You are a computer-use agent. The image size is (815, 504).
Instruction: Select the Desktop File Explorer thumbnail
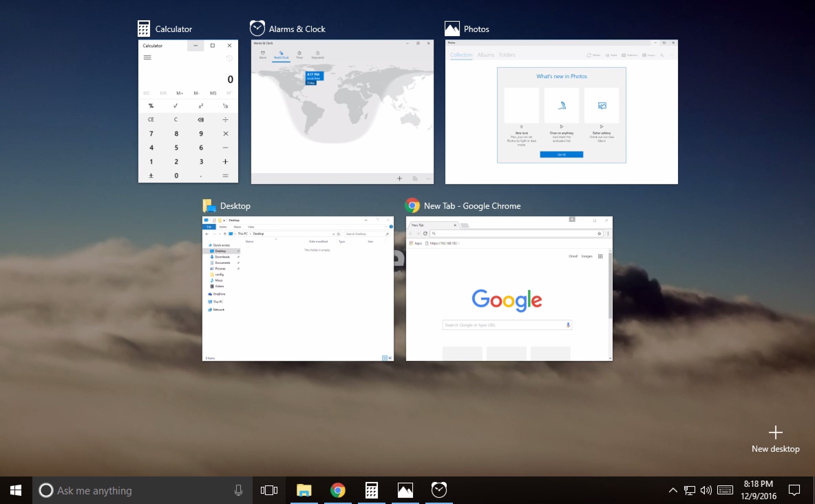point(298,288)
